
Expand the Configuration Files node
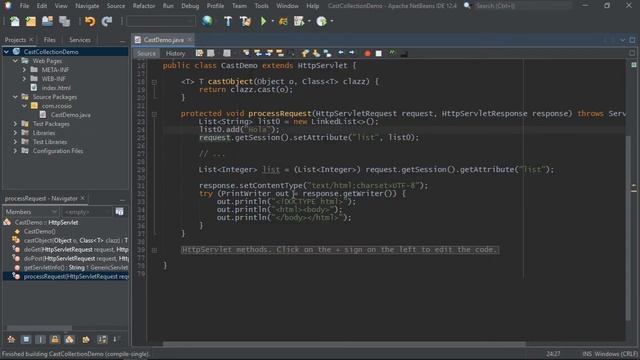15,151
